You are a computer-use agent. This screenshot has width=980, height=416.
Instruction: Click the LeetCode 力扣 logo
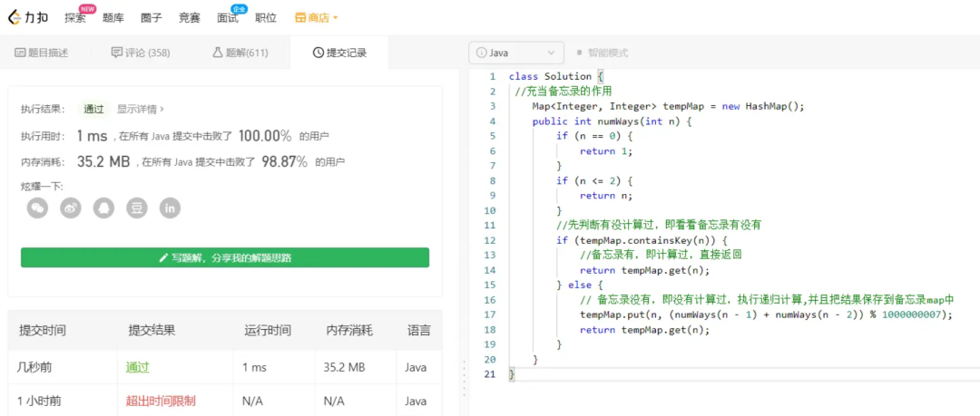(x=30, y=18)
